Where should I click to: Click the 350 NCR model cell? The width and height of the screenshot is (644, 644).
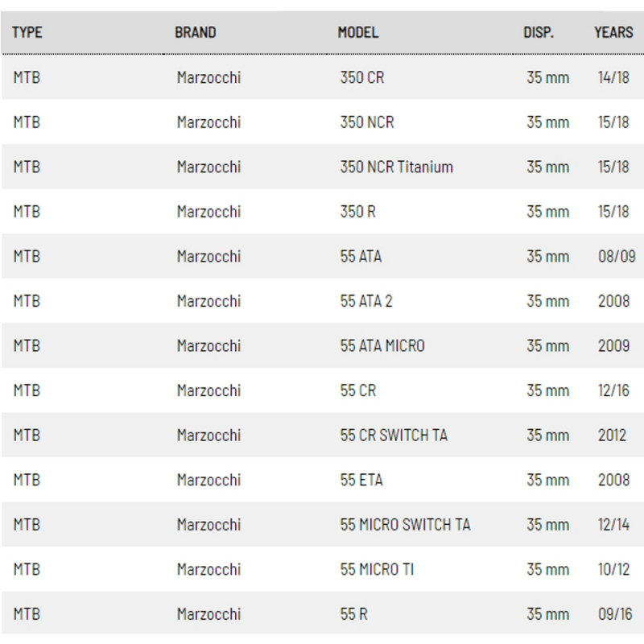pos(367,123)
